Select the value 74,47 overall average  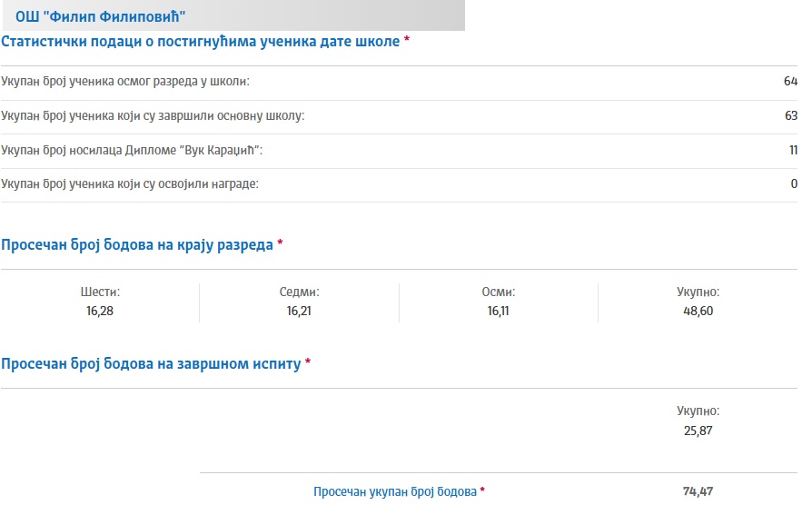point(698,491)
